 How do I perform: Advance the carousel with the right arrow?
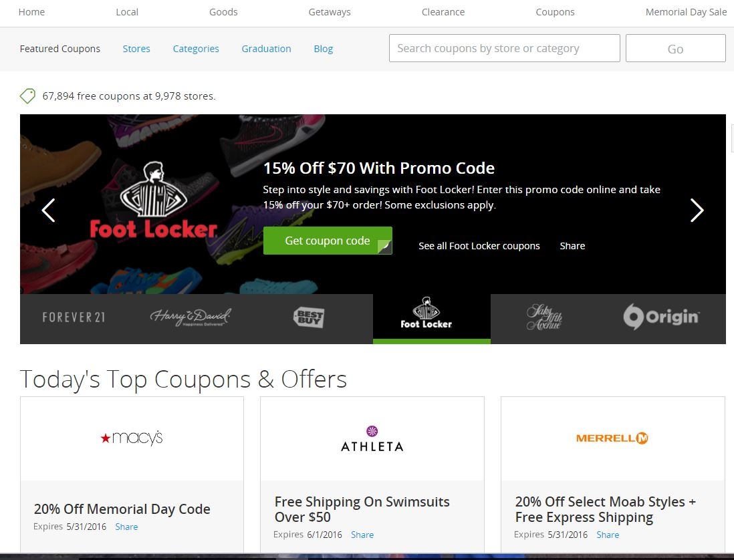click(697, 211)
